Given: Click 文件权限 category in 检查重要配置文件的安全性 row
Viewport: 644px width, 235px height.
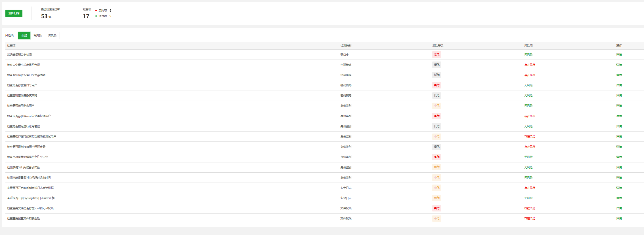Looking at the screenshot, I should (346, 219).
